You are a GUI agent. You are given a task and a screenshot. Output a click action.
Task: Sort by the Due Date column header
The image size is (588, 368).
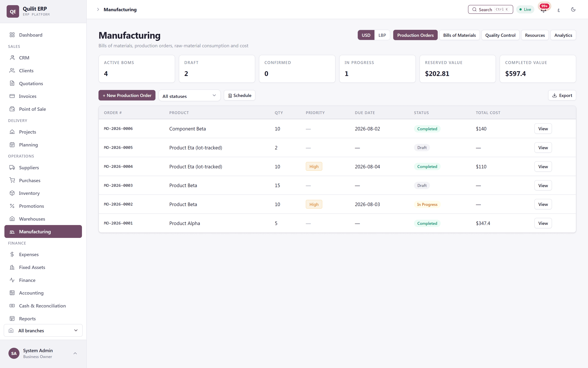365,113
